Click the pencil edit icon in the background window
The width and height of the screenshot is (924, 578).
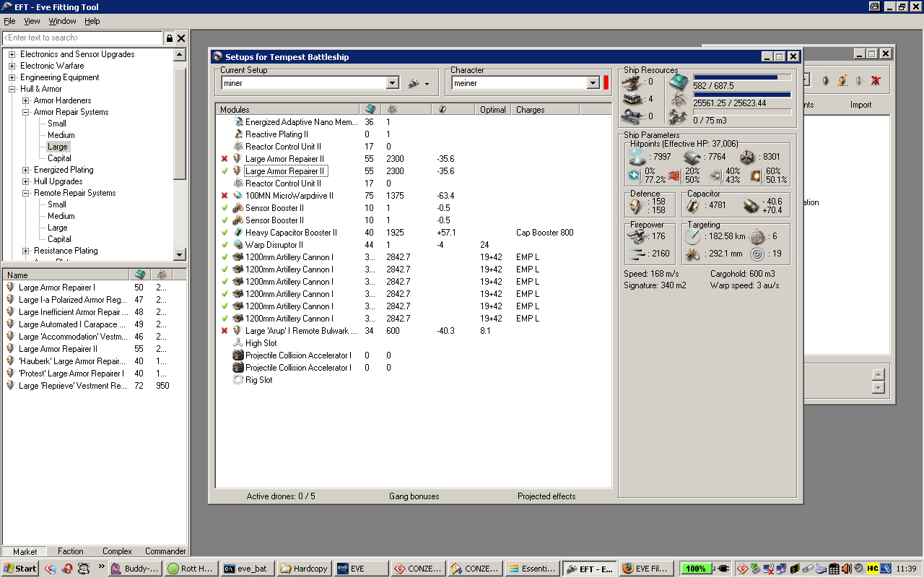(x=842, y=81)
